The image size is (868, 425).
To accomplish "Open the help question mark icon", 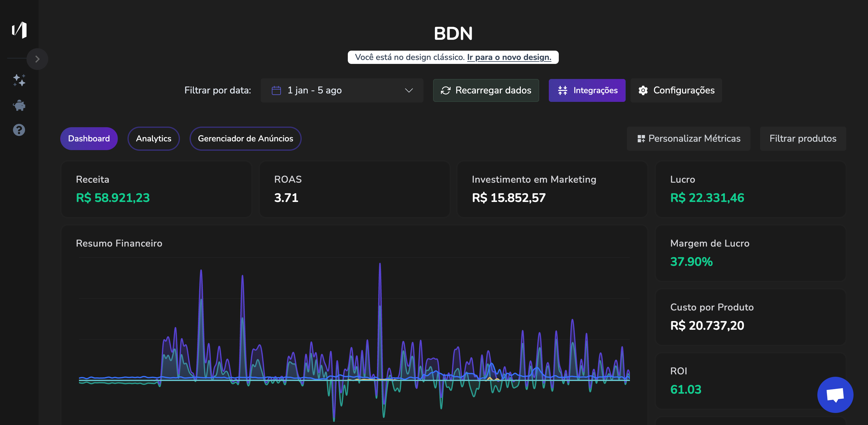I will (x=19, y=130).
